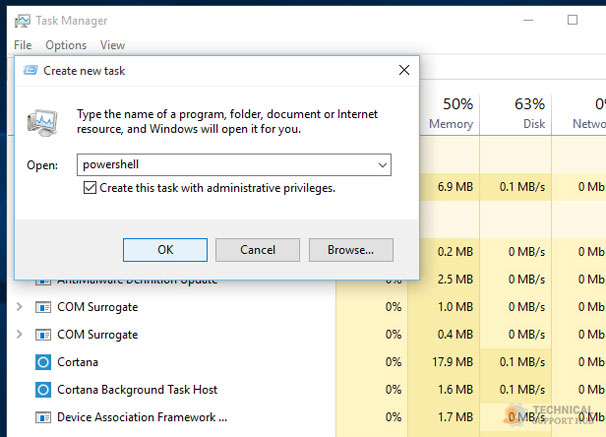Click the 'Create this task with administrative privileges' label
The image size is (606, 437).
[x=217, y=188]
